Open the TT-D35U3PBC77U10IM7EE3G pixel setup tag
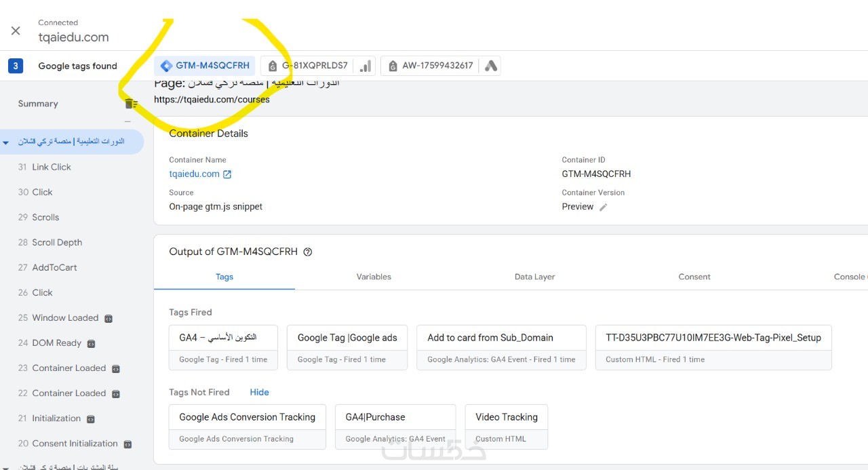868x470 pixels. (x=713, y=347)
